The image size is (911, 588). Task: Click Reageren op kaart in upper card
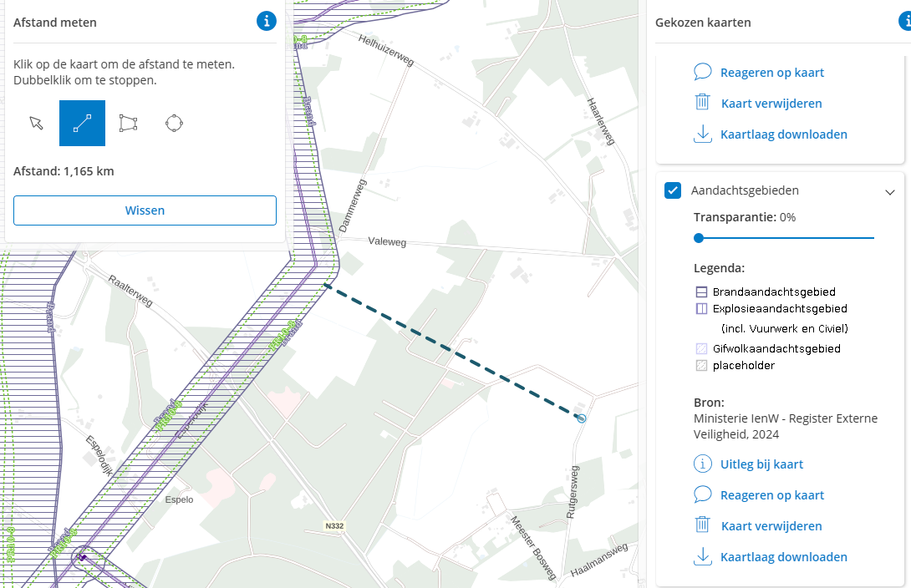point(771,73)
